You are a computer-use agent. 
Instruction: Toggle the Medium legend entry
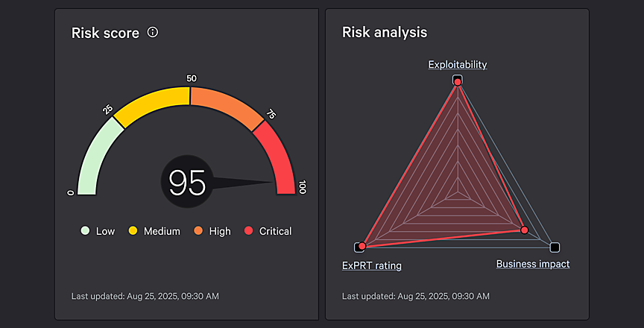[x=154, y=231]
